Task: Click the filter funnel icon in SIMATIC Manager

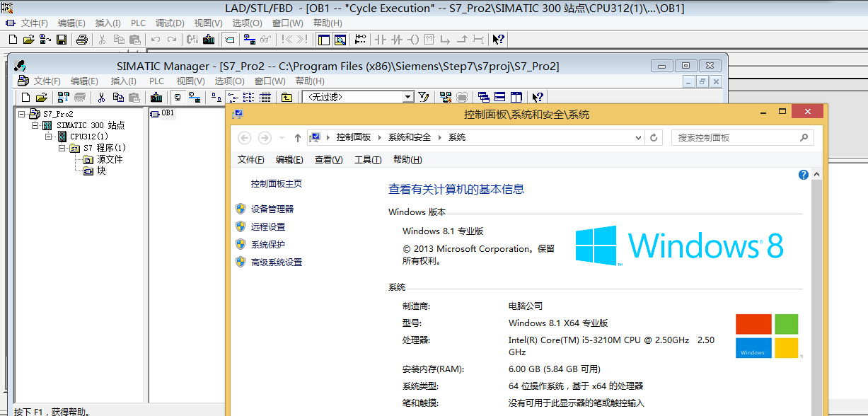Action: tap(424, 97)
